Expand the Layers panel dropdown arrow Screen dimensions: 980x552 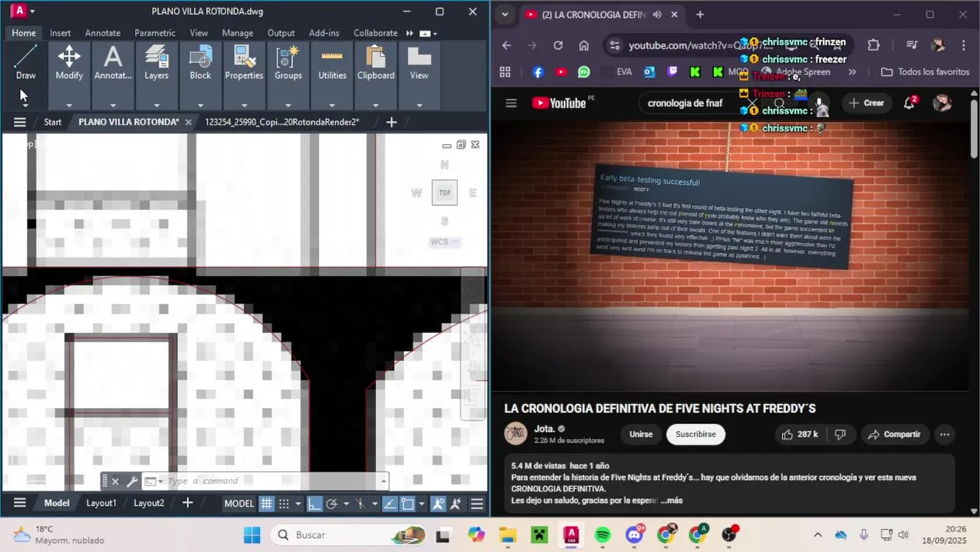coord(156,105)
